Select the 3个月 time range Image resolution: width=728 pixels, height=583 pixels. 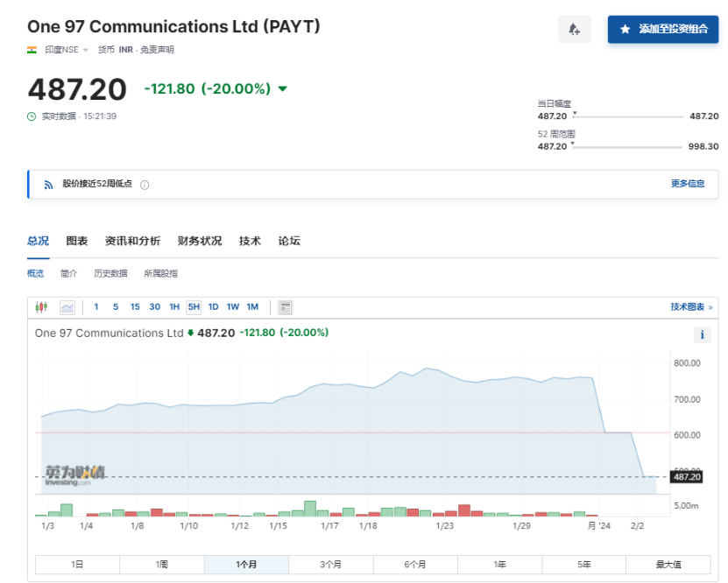pyautogui.click(x=330, y=565)
